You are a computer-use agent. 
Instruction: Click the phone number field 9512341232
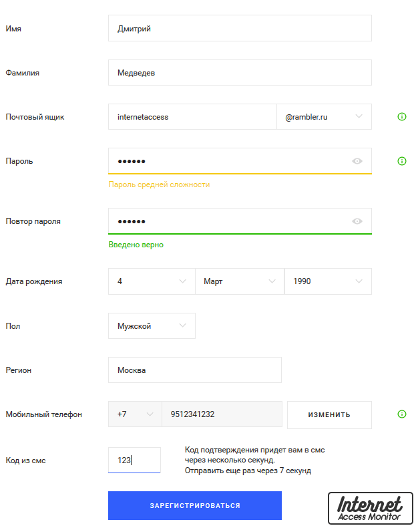click(222, 414)
